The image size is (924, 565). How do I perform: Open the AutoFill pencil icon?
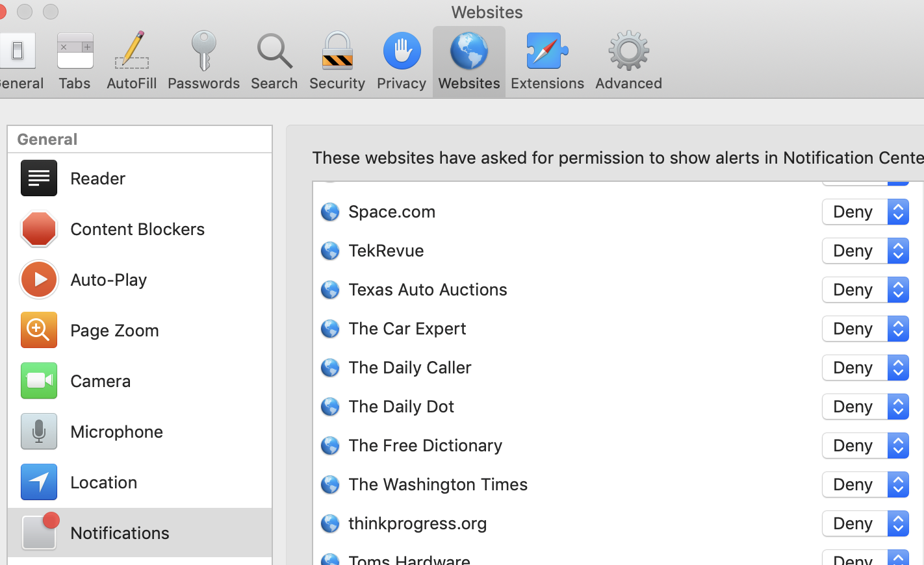[132, 51]
